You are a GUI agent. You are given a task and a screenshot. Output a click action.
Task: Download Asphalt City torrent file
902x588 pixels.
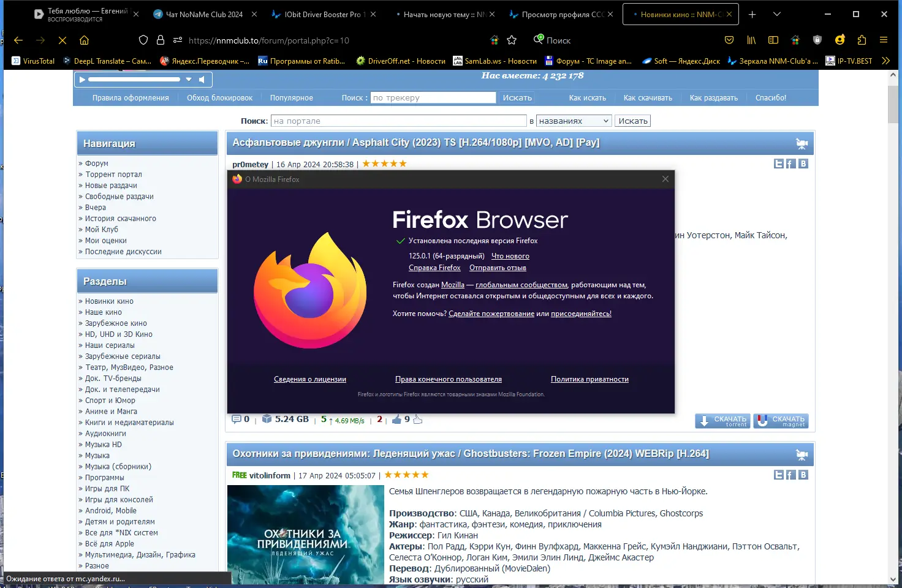tap(722, 421)
